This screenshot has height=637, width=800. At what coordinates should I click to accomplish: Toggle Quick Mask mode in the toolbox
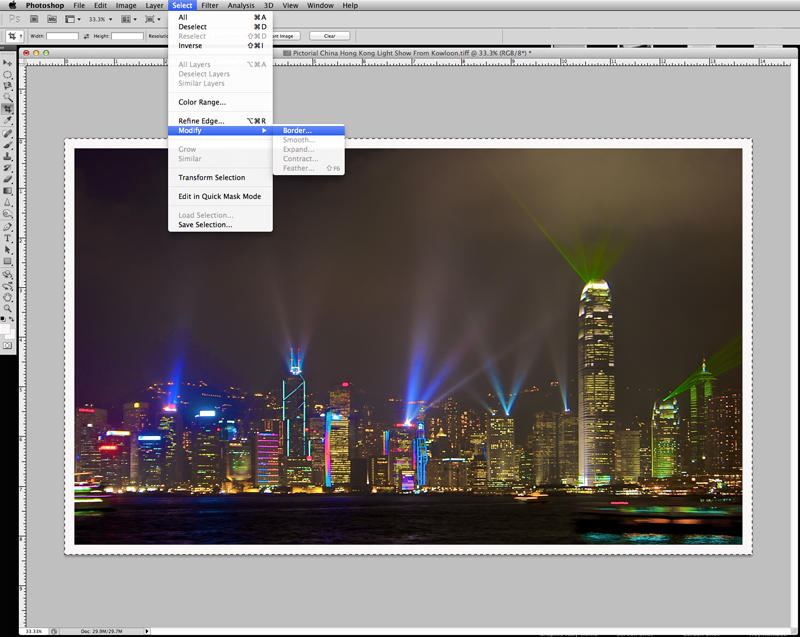click(x=8, y=344)
